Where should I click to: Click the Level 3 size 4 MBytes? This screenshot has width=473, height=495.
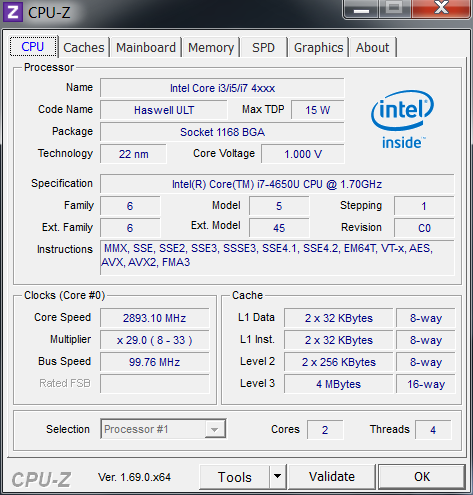tap(339, 384)
